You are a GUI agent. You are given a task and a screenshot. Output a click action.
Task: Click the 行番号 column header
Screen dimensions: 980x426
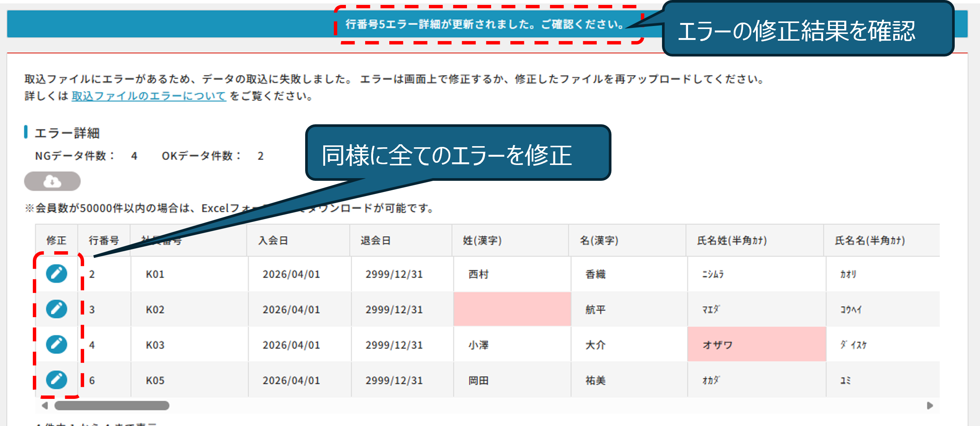pyautogui.click(x=104, y=240)
